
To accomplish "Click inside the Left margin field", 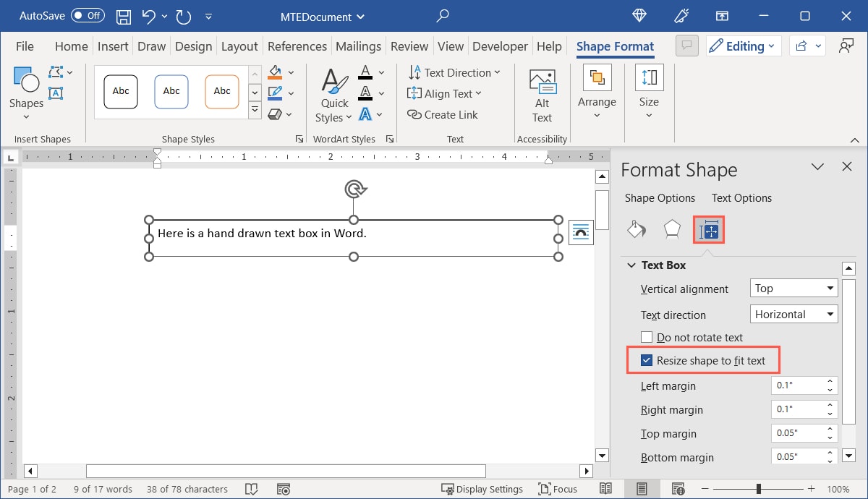I will (x=796, y=385).
